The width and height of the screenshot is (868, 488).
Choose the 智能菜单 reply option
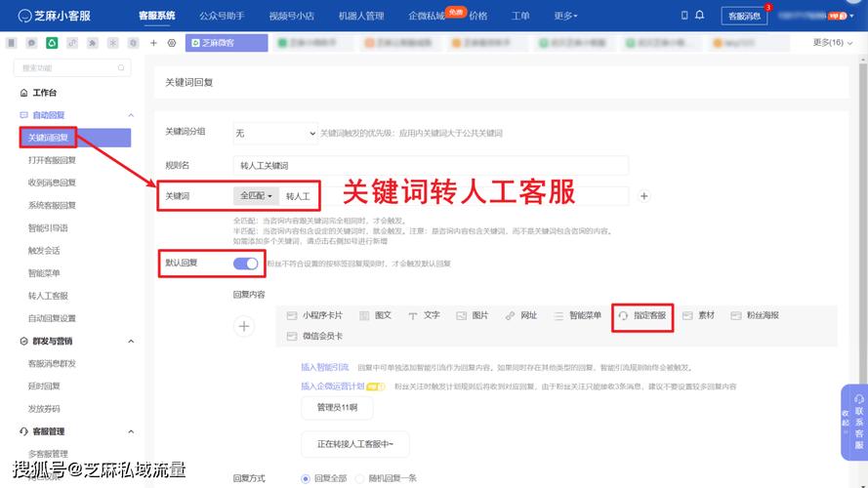point(577,316)
